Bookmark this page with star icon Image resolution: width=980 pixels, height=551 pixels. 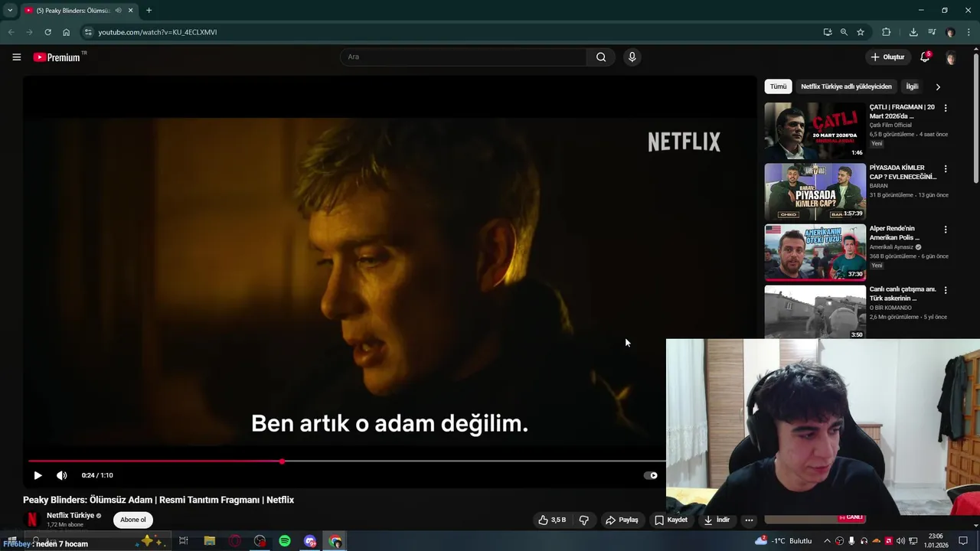pyautogui.click(x=861, y=32)
